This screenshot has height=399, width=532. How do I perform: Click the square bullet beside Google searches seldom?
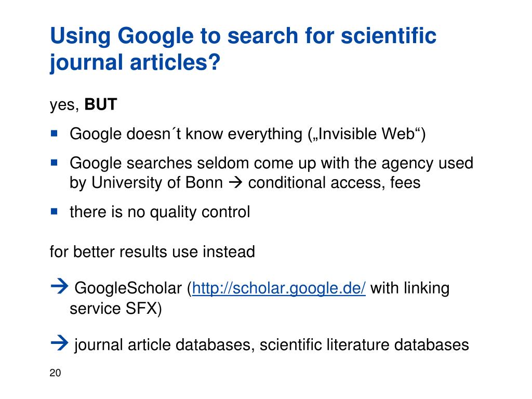coord(54,162)
